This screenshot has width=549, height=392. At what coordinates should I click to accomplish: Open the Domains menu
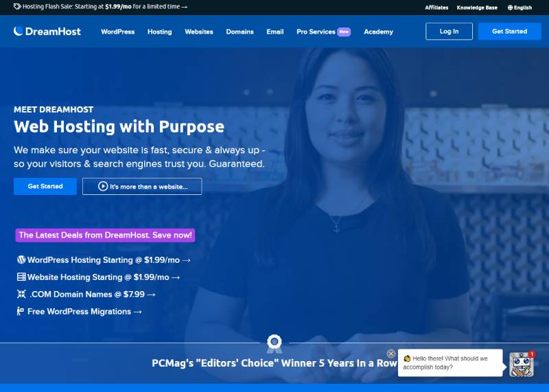[x=240, y=32]
